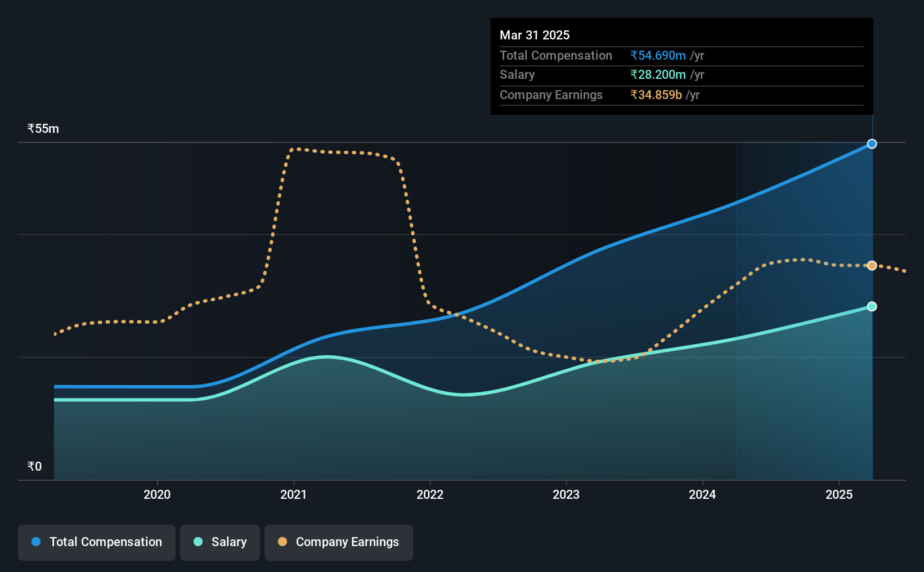924x572 pixels.
Task: Click the Mar 31 2025 tooltip date
Action: (x=535, y=35)
